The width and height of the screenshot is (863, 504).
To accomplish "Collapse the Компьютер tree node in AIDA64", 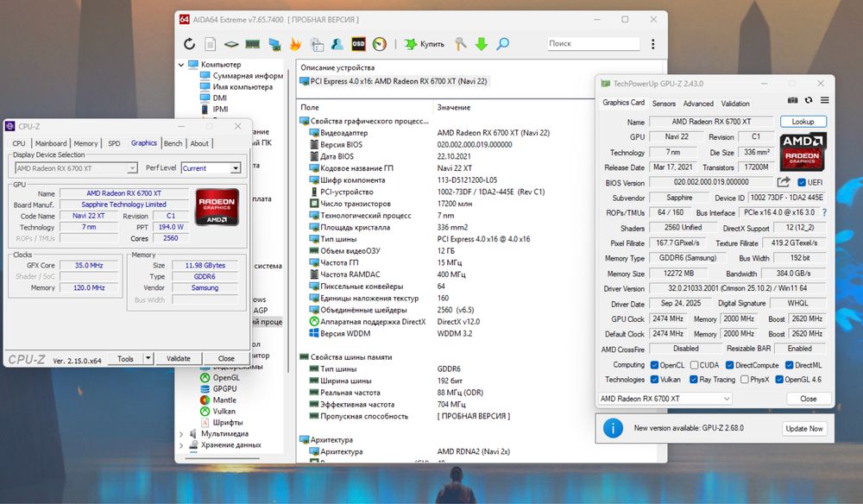I will (x=181, y=65).
